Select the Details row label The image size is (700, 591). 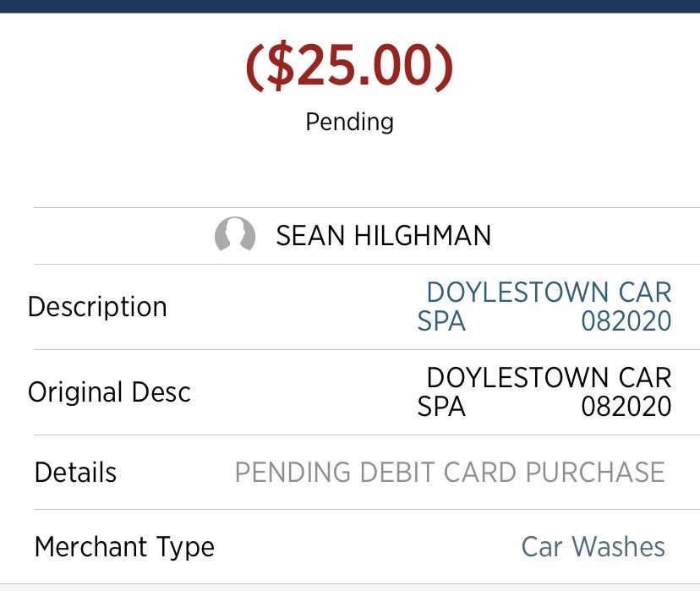(x=74, y=473)
